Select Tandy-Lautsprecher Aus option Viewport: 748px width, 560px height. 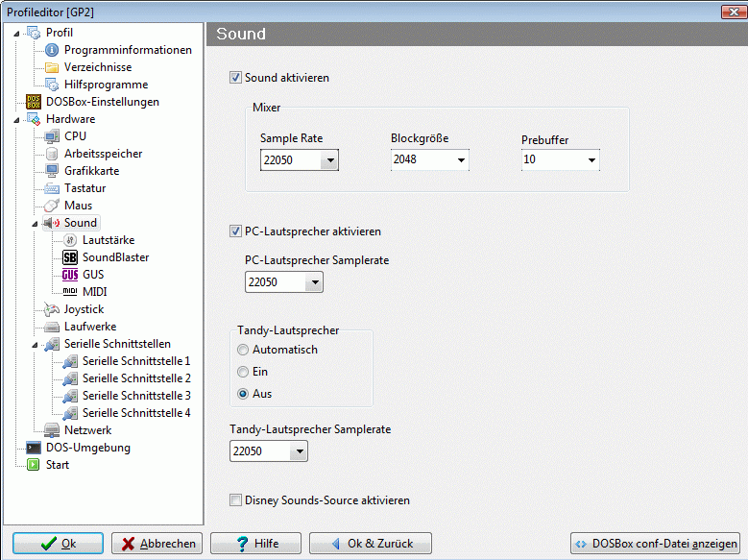coord(243,394)
